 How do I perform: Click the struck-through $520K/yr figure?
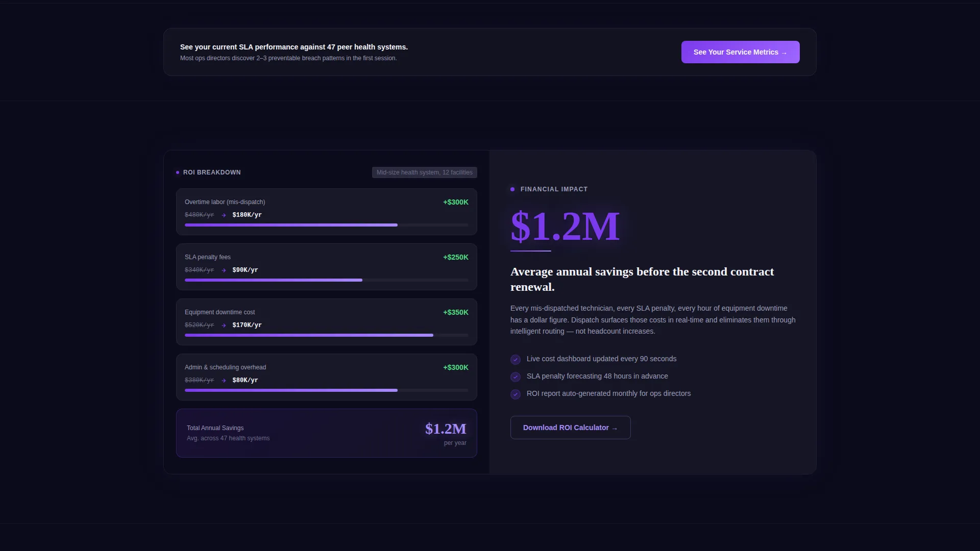point(199,325)
